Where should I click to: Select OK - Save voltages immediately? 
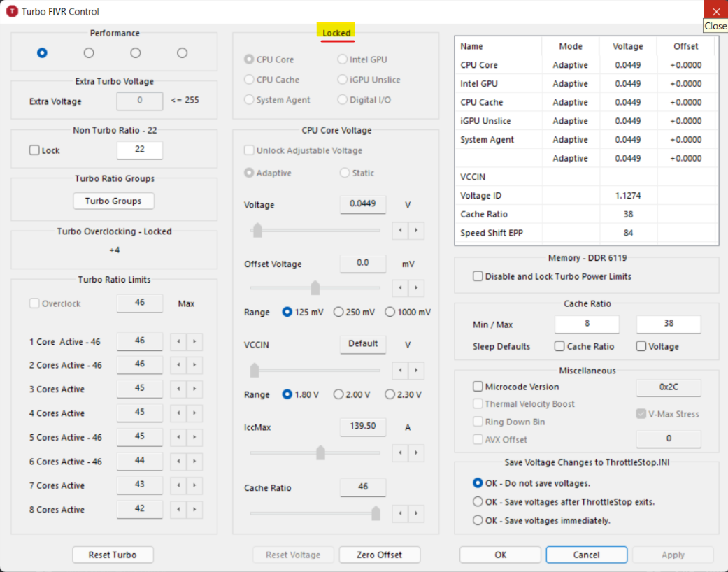478,520
